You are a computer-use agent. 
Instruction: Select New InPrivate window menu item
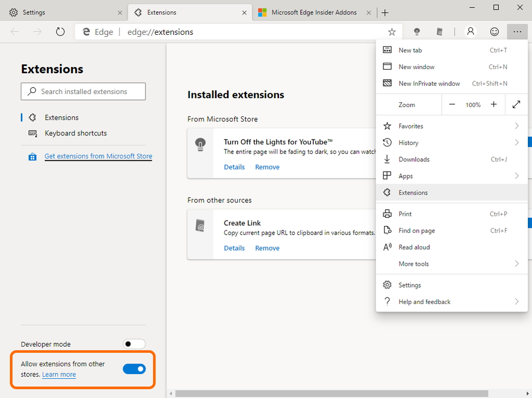click(x=429, y=84)
